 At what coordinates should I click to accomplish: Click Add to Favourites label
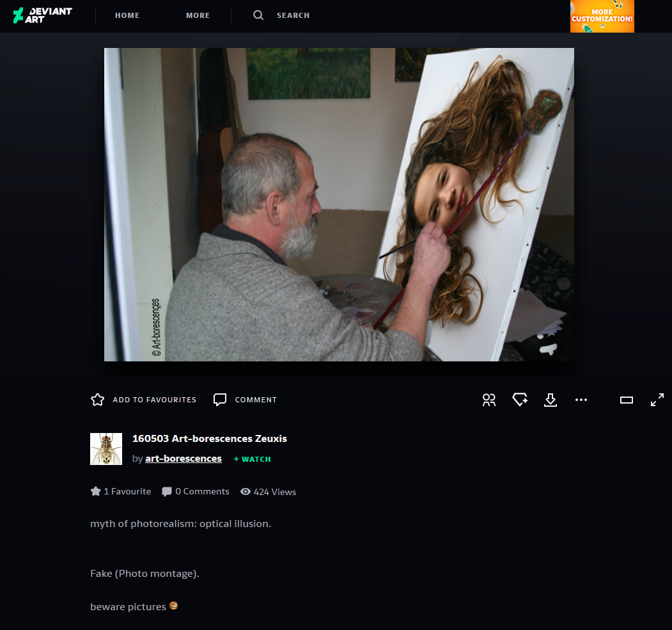(x=154, y=400)
